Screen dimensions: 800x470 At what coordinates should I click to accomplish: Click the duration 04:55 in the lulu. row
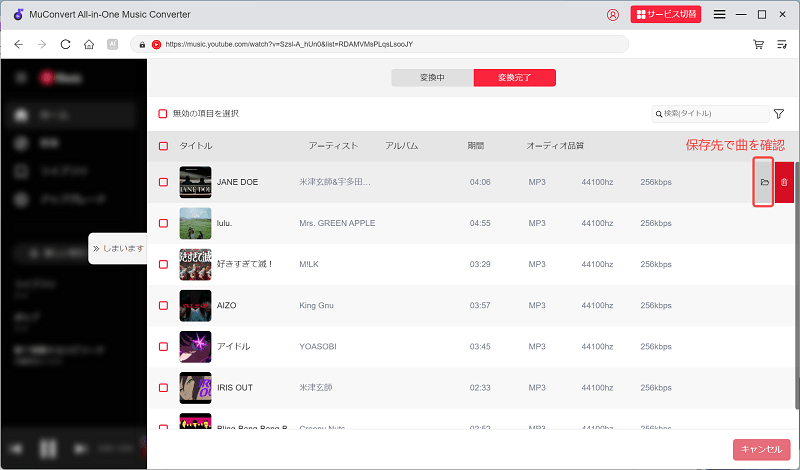(x=480, y=223)
